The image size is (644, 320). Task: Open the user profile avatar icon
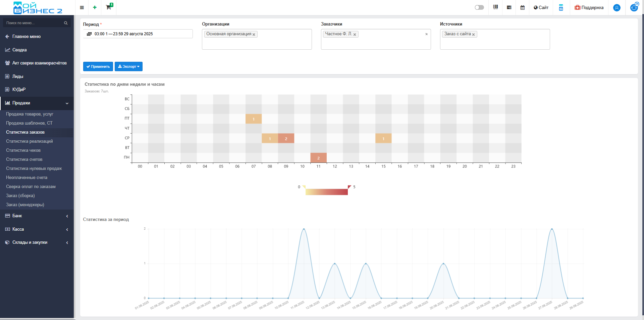pos(616,8)
